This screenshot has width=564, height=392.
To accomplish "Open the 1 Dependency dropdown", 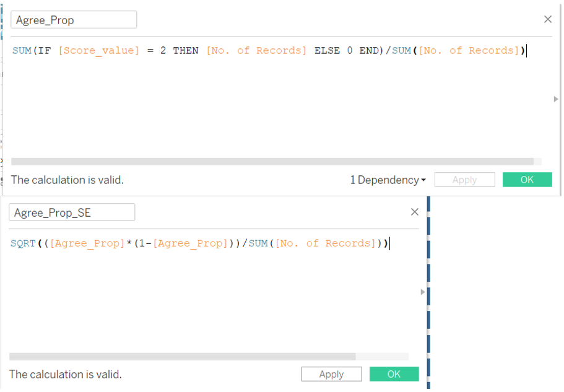I will click(388, 180).
